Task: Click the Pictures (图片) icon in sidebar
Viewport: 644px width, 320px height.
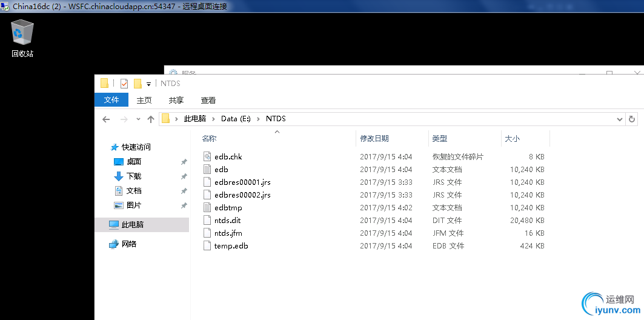Action: 118,205
